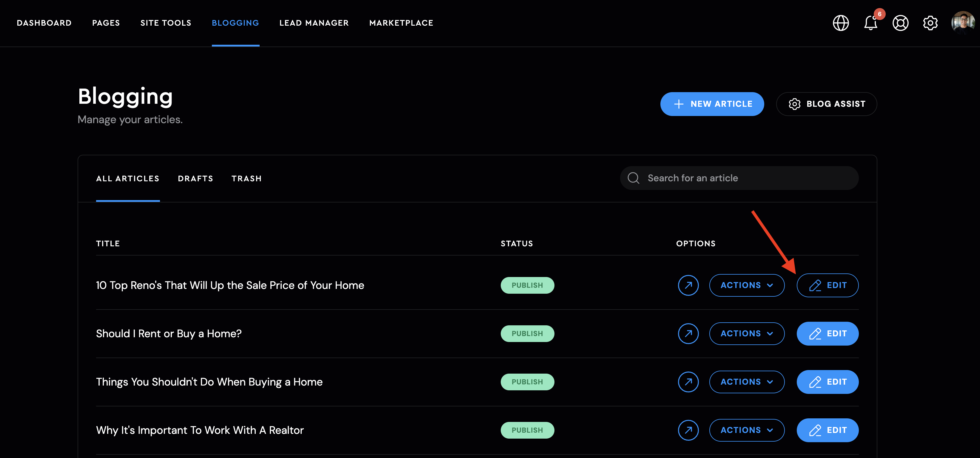
Task: Switch to the Trash tab
Action: click(246, 179)
